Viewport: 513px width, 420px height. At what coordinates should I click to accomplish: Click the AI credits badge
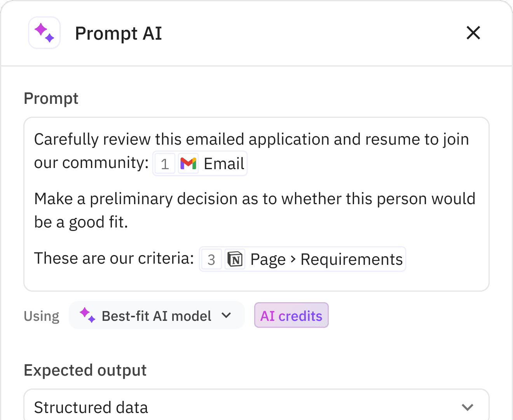tap(291, 315)
